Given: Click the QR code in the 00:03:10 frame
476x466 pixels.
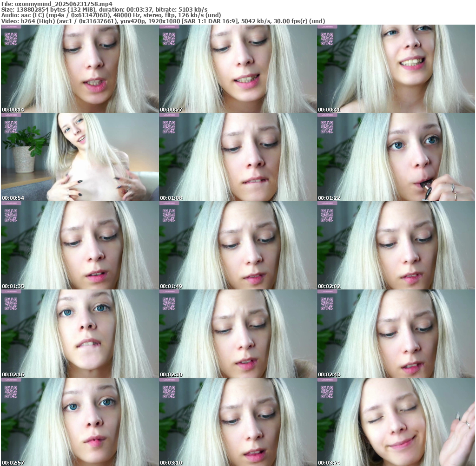Looking at the screenshot, I should tap(169, 392).
